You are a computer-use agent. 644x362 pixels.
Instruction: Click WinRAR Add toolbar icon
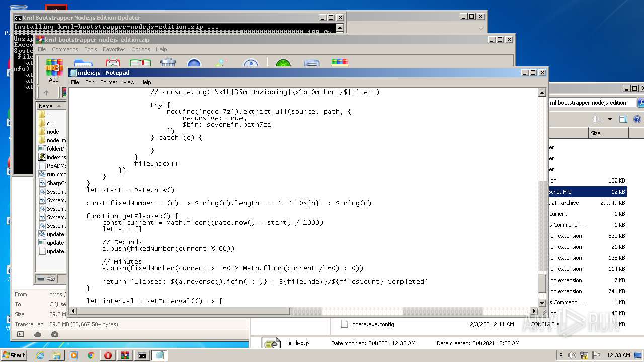point(54,71)
